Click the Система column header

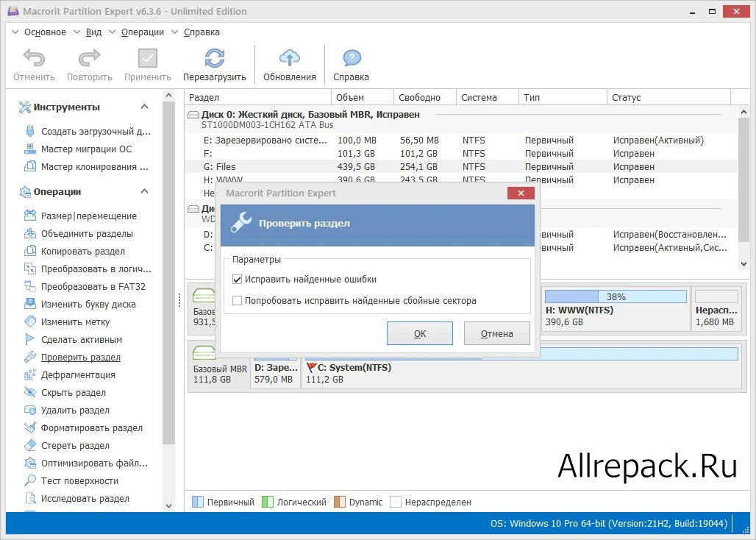pos(487,97)
